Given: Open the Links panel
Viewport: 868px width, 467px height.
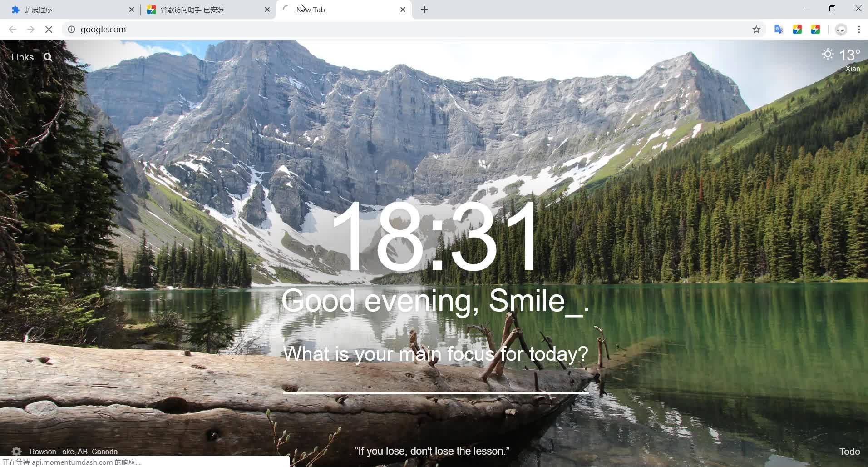Looking at the screenshot, I should [x=22, y=57].
